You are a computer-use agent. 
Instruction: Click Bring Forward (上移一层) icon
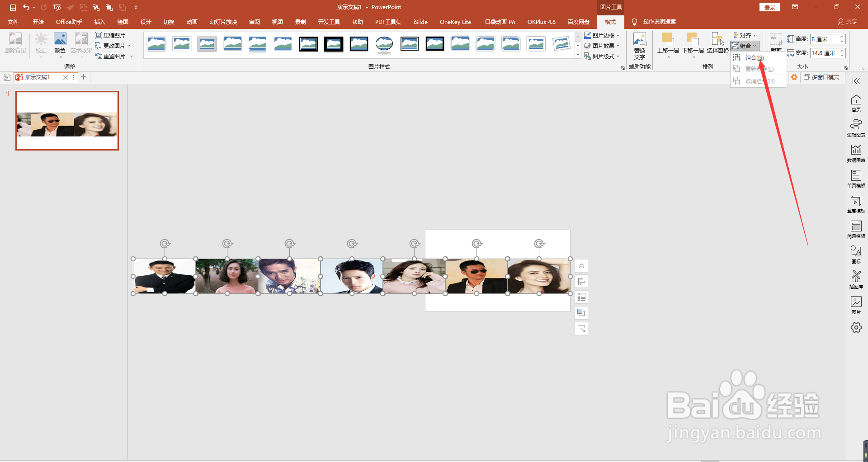click(668, 40)
